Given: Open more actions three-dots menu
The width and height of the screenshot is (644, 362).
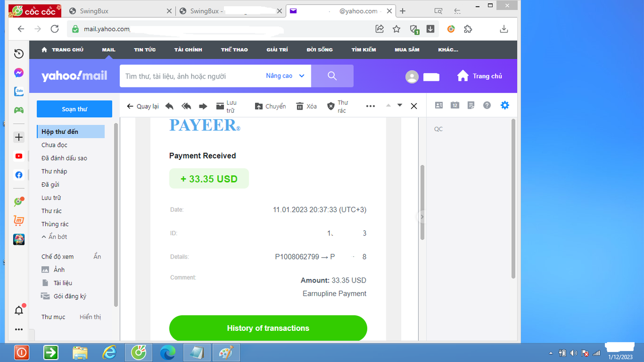Looking at the screenshot, I should (371, 106).
